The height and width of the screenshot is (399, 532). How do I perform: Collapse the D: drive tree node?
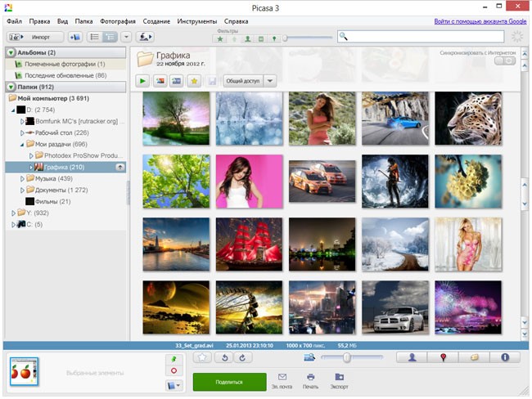coord(13,110)
